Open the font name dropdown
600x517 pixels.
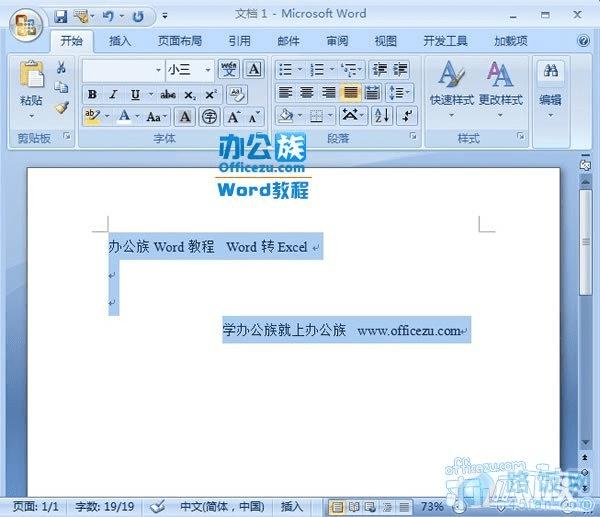tap(158, 70)
